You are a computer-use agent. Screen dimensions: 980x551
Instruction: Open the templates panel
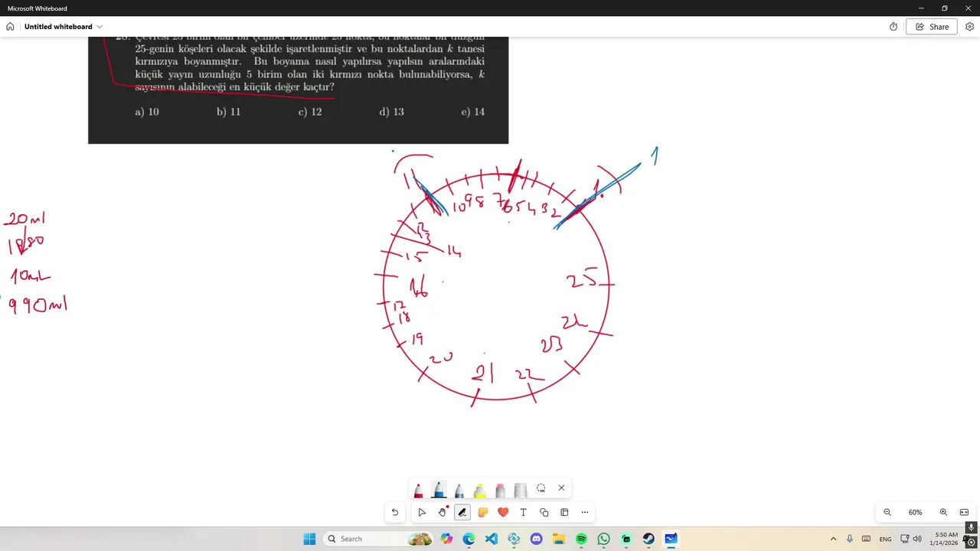pyautogui.click(x=564, y=513)
